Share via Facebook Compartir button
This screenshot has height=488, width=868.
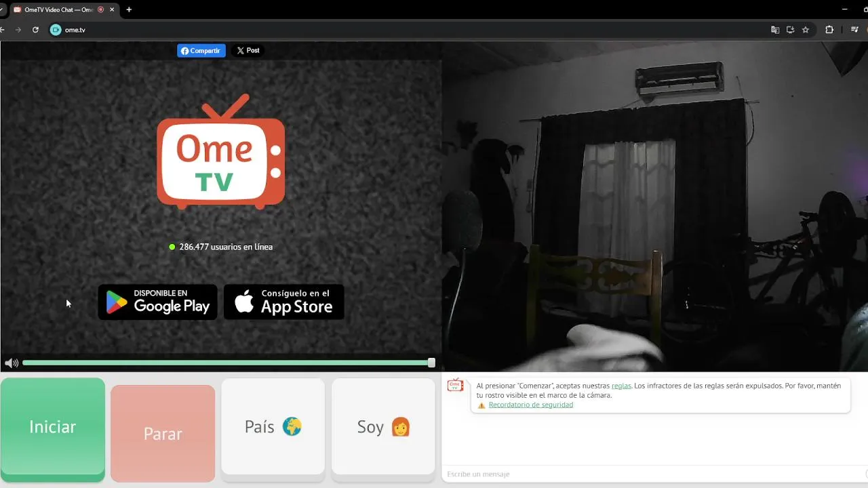[x=201, y=51]
